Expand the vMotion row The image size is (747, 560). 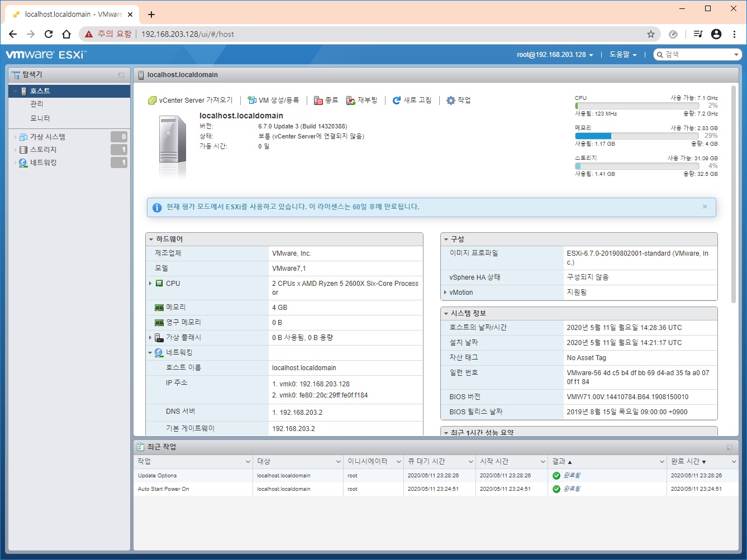tap(445, 293)
